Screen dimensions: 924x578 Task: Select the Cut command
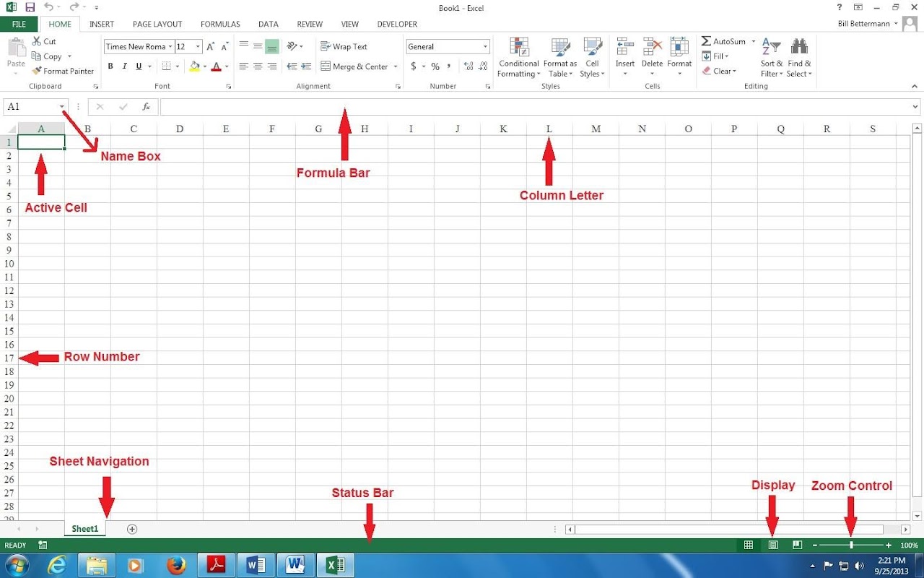pyautogui.click(x=44, y=41)
